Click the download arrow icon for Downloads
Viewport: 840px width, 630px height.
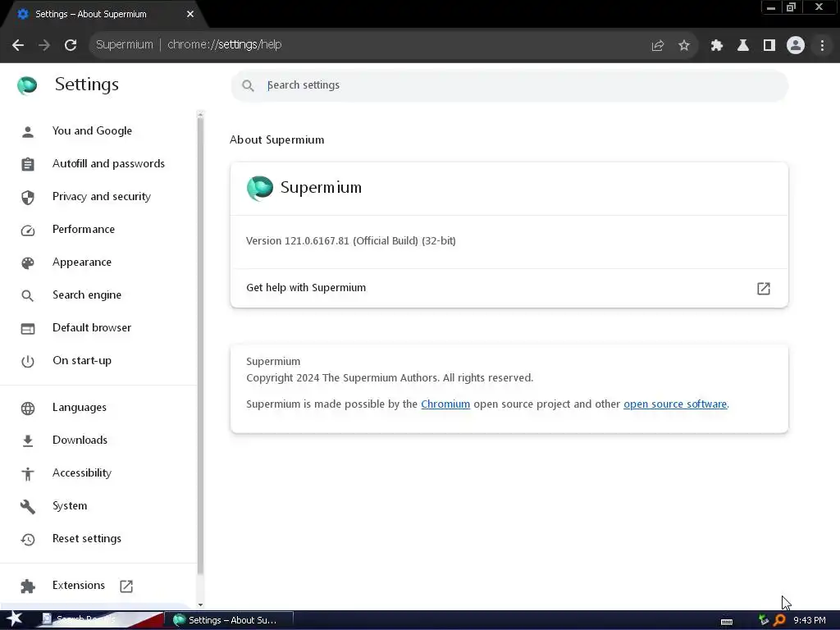point(27,441)
